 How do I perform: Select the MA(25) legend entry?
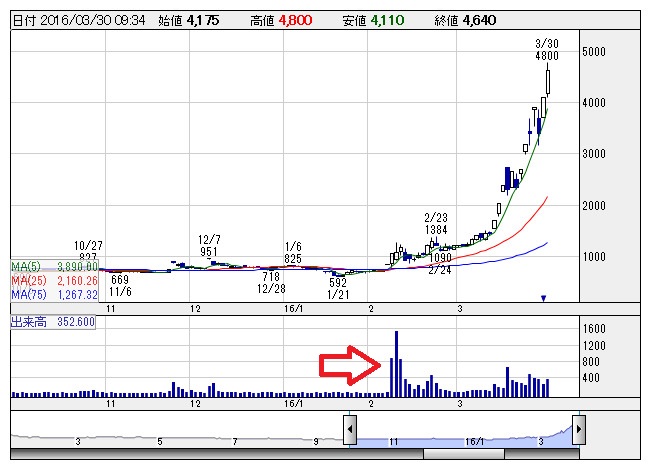pyautogui.click(x=54, y=281)
